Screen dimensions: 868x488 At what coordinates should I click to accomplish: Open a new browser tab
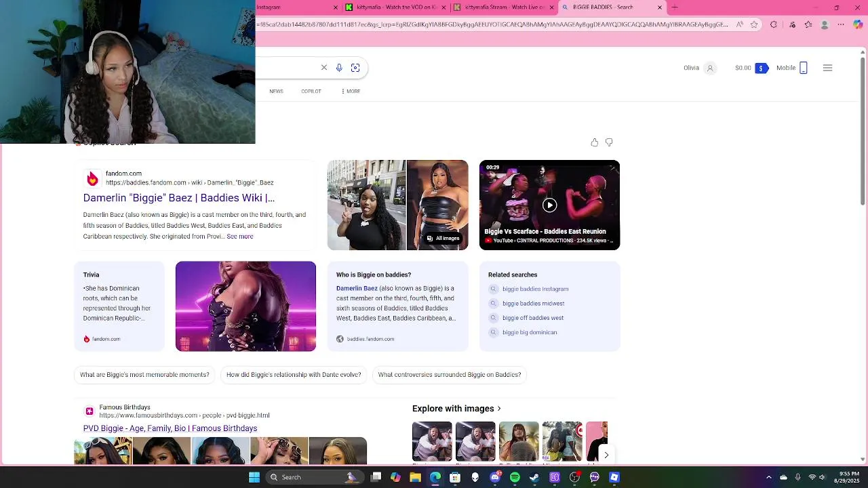point(675,7)
